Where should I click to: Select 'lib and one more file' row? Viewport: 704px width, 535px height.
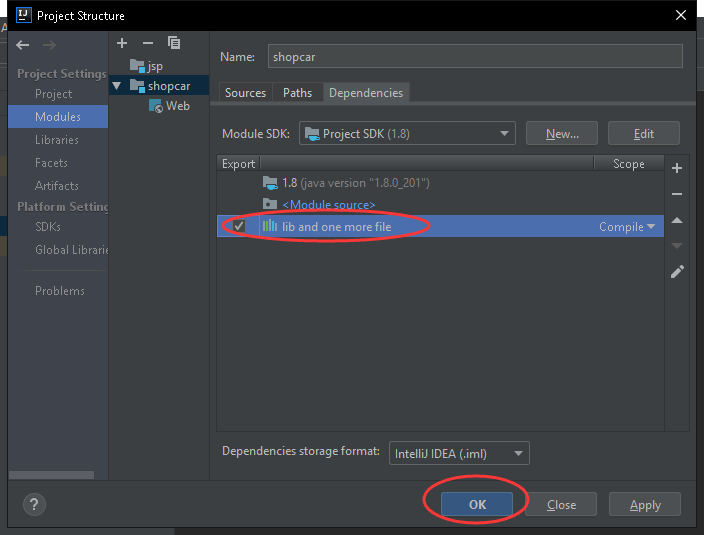[440, 226]
